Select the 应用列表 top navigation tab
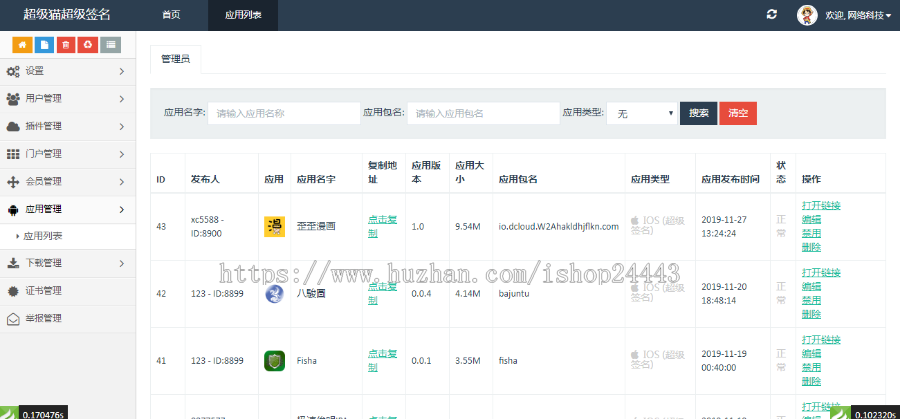 coord(243,15)
